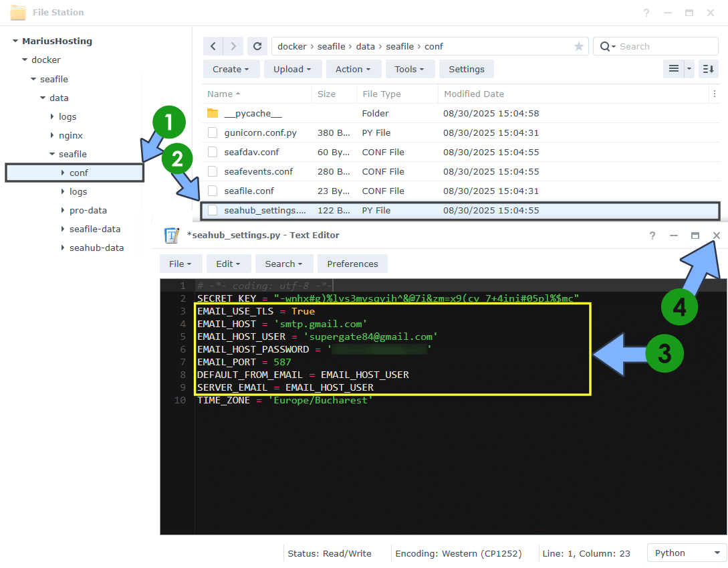Click the TIME_ZONE line in editor
Screen dimensions: 728x568
click(285, 400)
